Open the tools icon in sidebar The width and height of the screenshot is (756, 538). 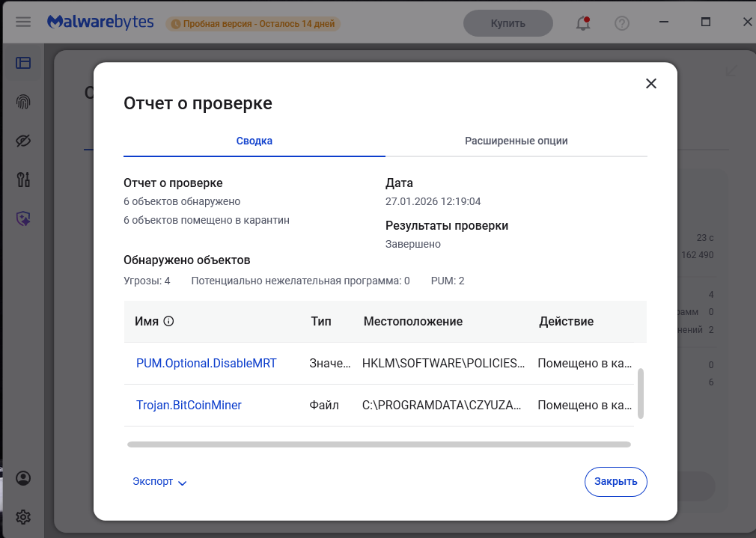click(23, 180)
